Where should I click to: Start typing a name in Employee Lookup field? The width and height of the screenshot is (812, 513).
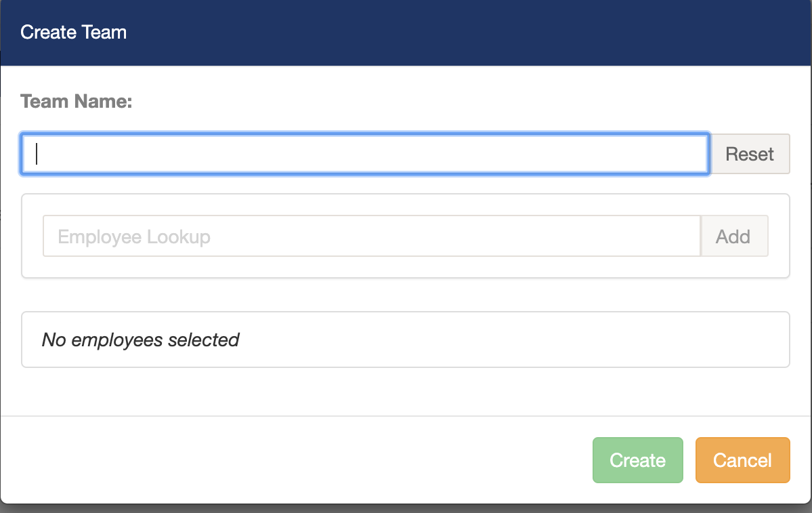tap(371, 237)
